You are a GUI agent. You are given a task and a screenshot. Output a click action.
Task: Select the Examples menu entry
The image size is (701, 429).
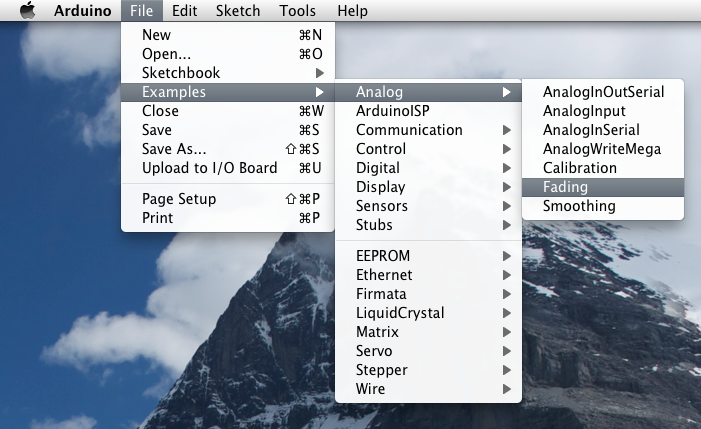pos(228,92)
